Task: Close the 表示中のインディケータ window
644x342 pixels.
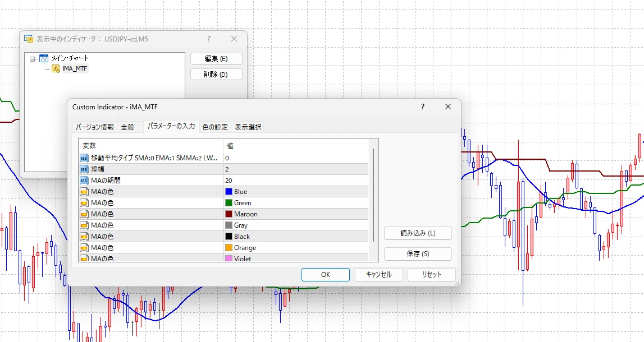Action: tap(234, 39)
